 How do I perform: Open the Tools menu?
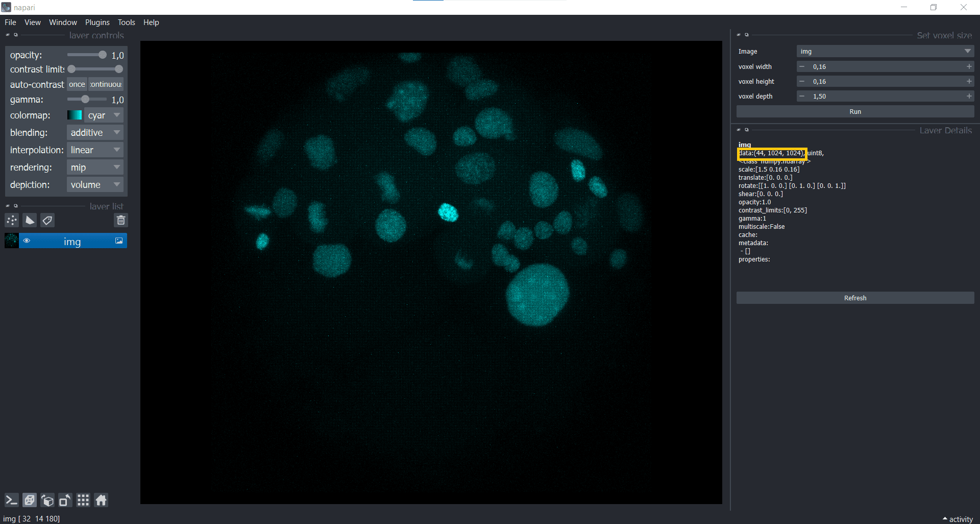click(126, 22)
